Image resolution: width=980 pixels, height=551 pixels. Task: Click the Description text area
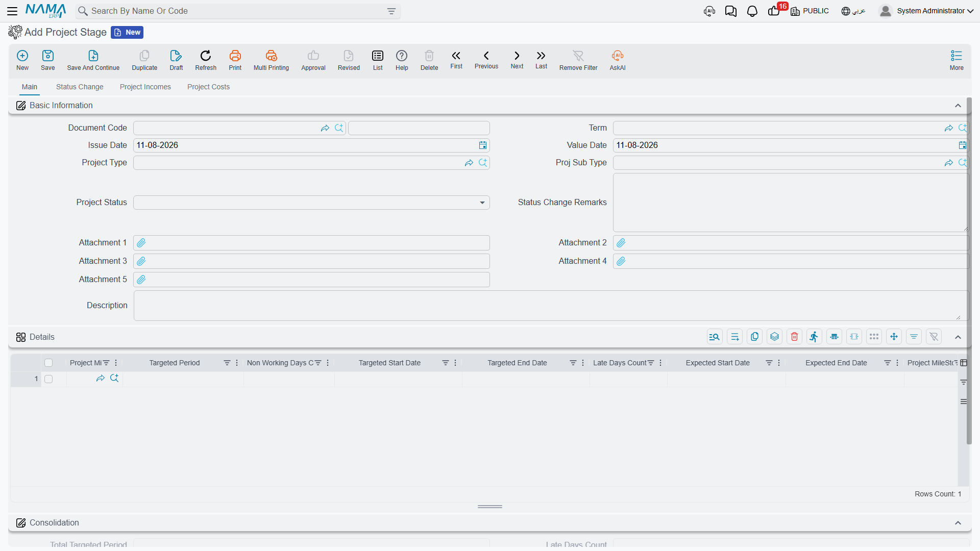click(551, 306)
